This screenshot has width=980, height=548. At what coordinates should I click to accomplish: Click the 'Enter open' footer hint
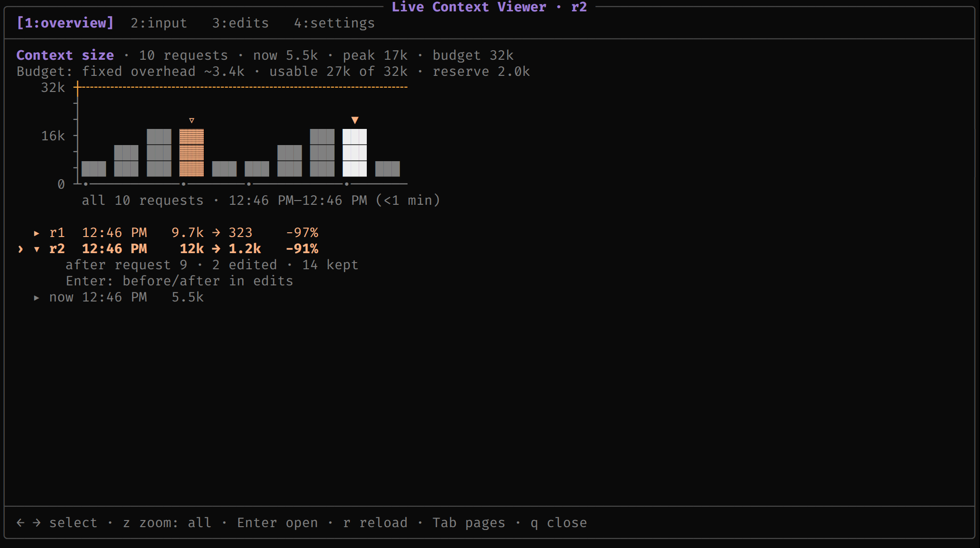(x=277, y=522)
